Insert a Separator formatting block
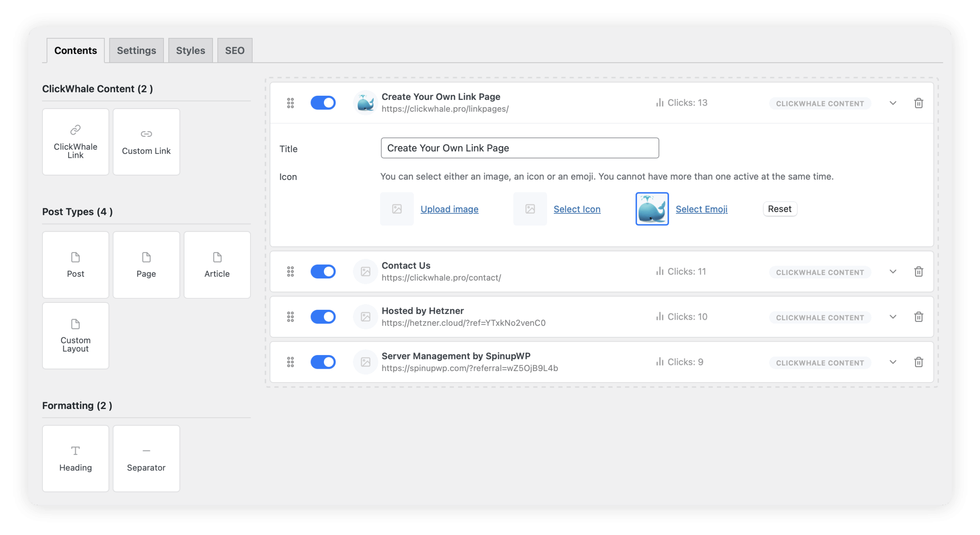 click(146, 458)
